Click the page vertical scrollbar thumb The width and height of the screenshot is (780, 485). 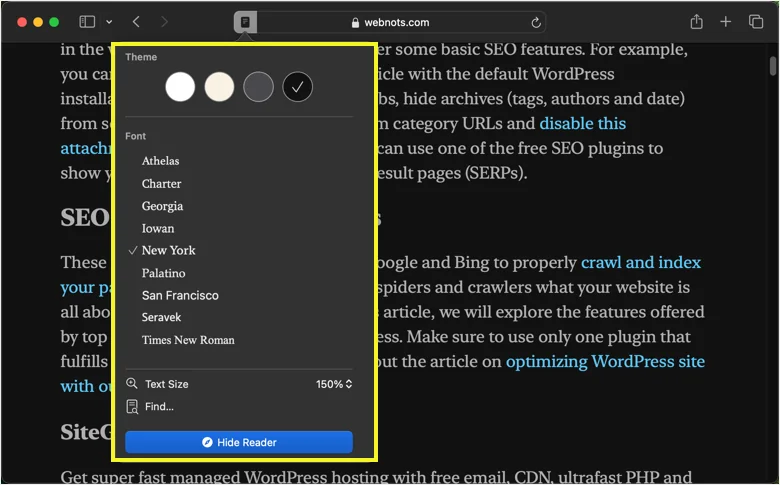[x=773, y=66]
